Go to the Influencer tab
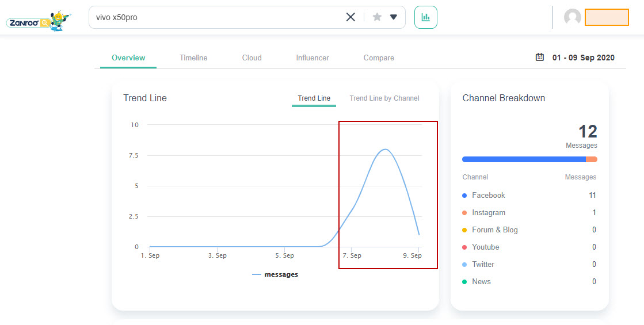The height and width of the screenshot is (325, 644). [313, 58]
